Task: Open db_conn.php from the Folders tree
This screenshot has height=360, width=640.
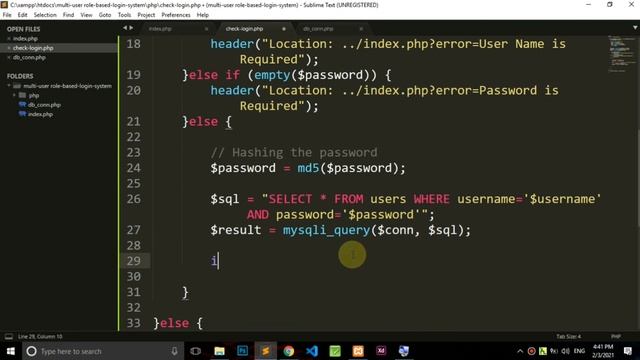Action: coord(44,105)
